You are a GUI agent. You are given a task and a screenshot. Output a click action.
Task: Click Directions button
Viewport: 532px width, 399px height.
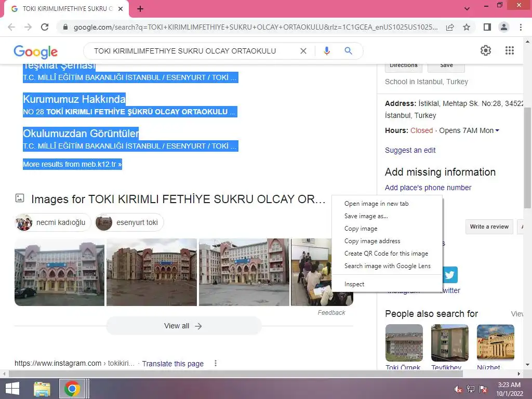403,66
